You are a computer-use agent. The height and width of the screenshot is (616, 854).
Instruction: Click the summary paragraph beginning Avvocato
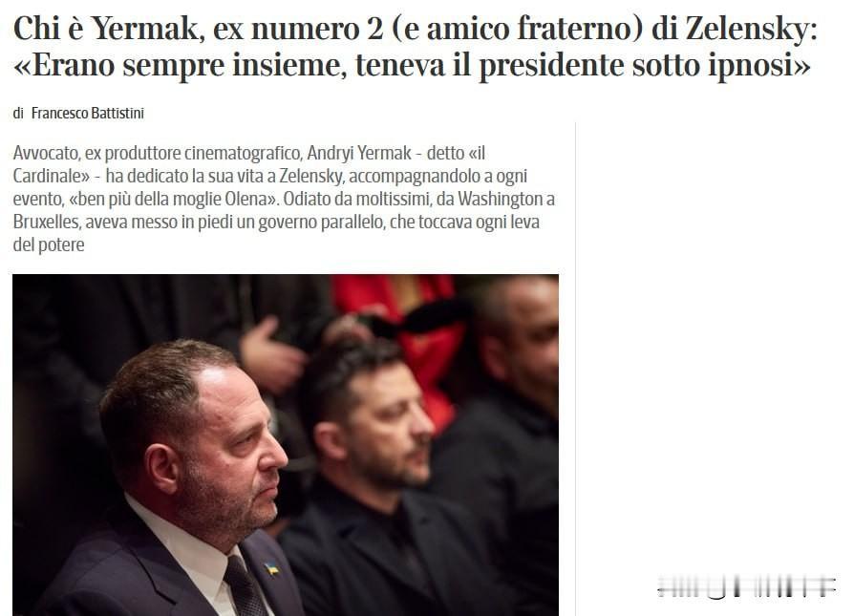click(x=284, y=199)
